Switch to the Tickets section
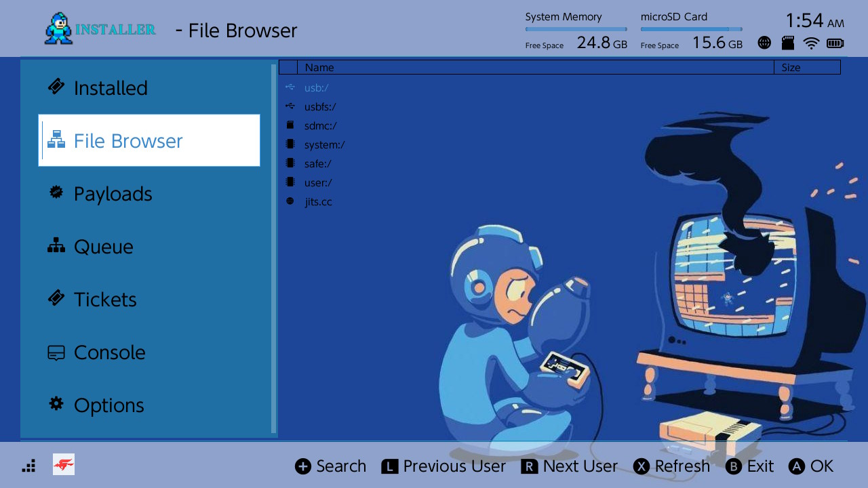The width and height of the screenshot is (868, 488). coord(149,299)
